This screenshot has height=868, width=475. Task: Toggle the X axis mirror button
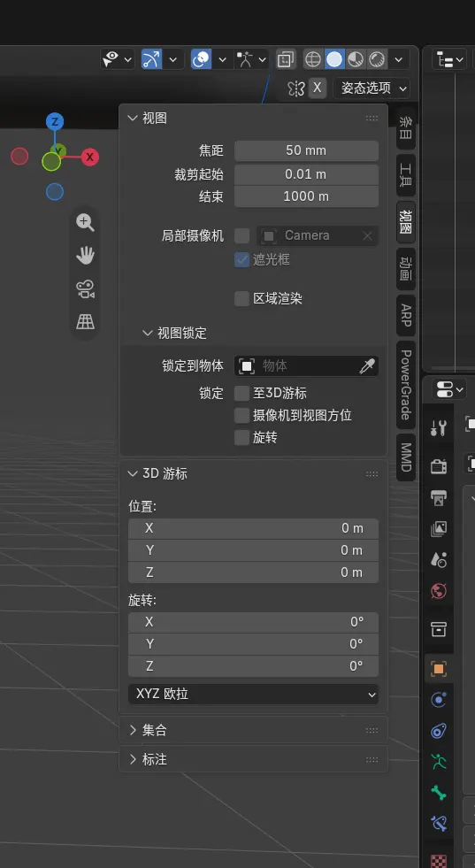coord(317,88)
